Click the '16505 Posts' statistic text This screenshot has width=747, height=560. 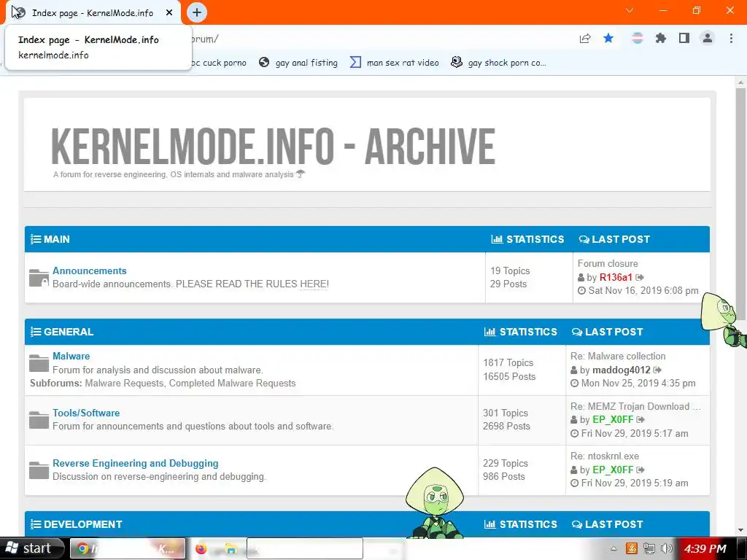click(509, 376)
